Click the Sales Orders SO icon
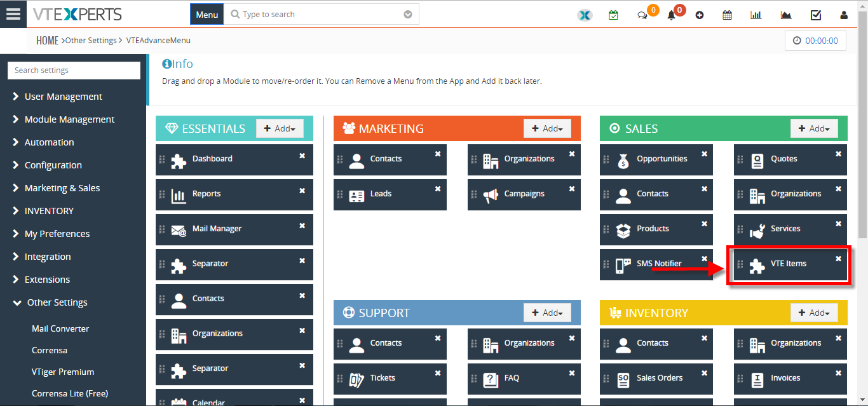The height and width of the screenshot is (406, 868). point(623,380)
